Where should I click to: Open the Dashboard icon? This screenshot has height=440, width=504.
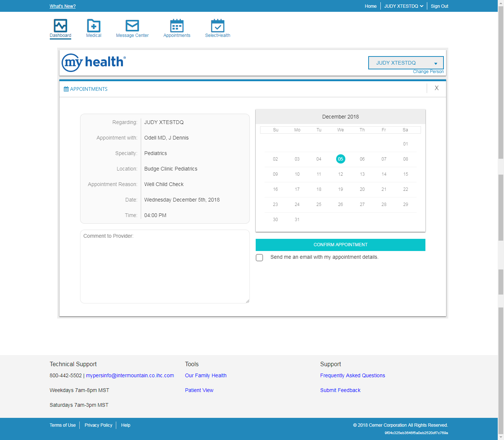[x=61, y=26]
